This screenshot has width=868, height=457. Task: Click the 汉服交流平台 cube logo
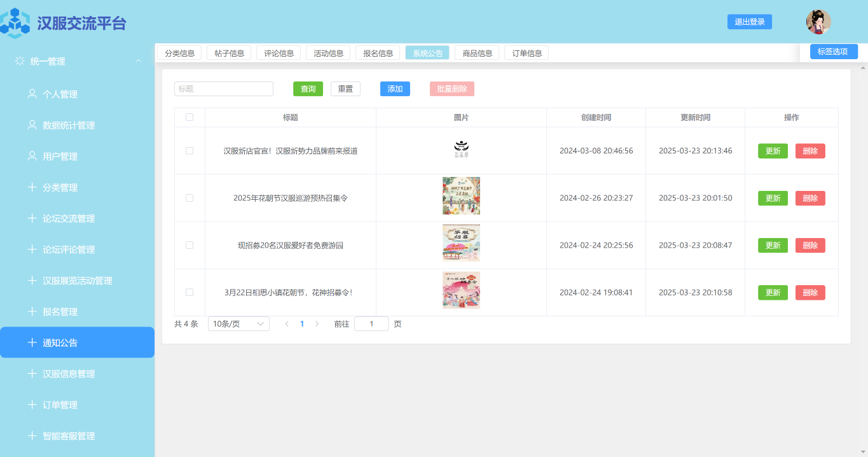point(15,23)
